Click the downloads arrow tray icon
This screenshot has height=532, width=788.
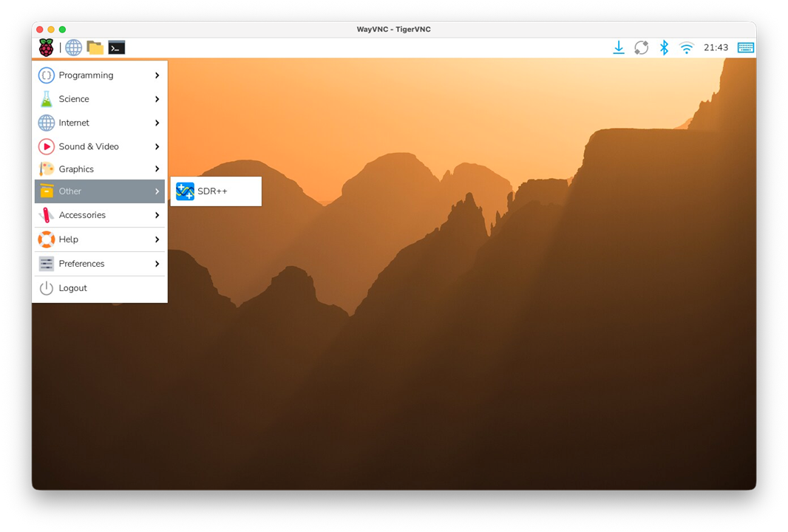tap(619, 48)
